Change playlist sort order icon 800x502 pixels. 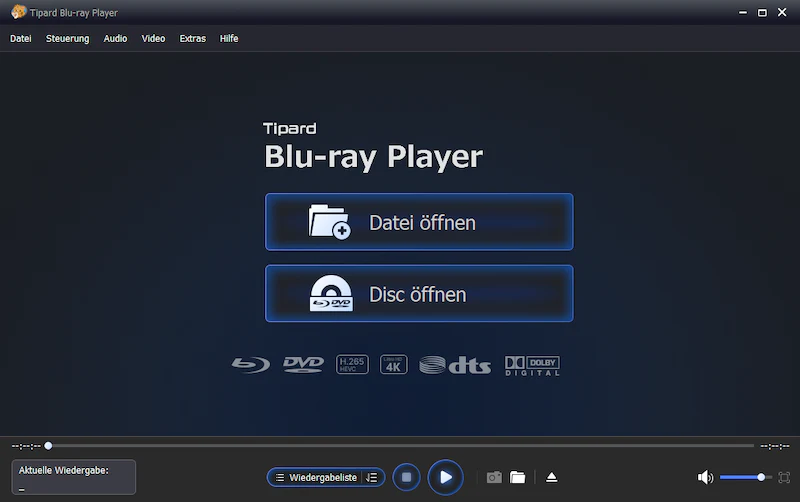pyautogui.click(x=372, y=478)
